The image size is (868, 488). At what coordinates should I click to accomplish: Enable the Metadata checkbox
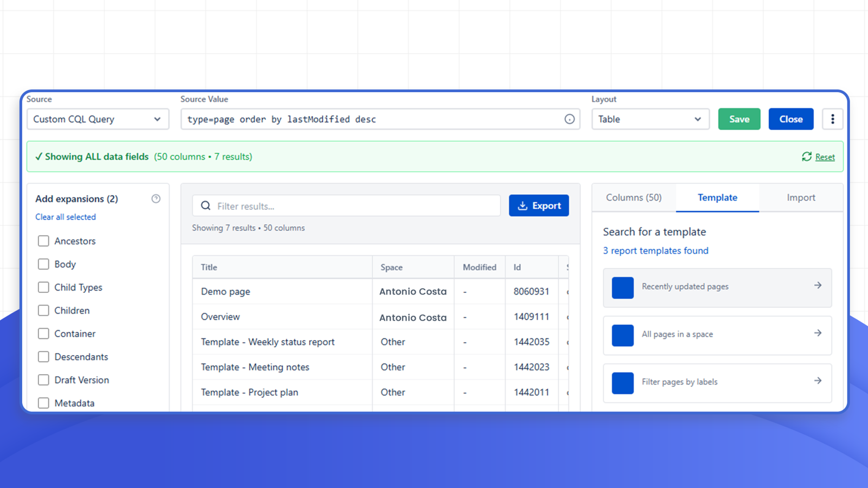point(43,403)
